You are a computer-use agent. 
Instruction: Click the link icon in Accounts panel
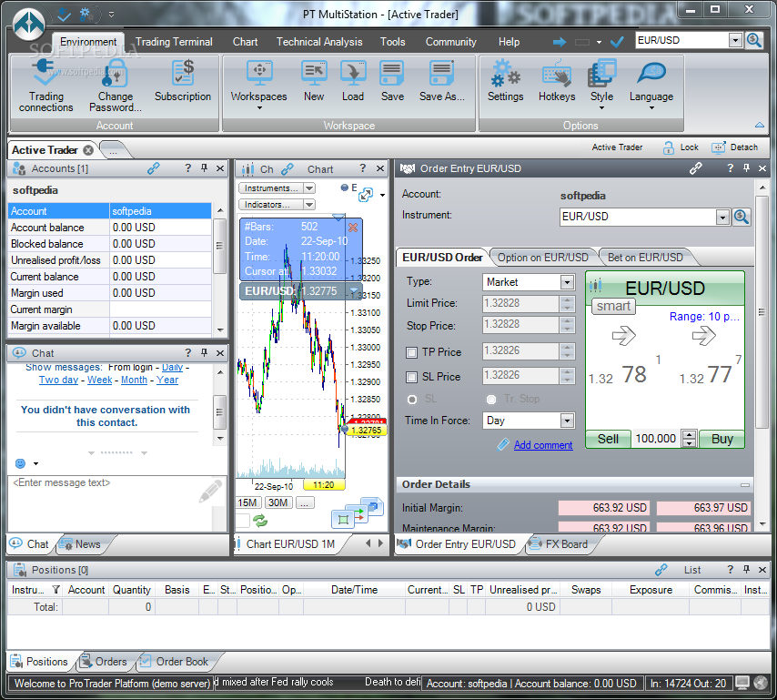[154, 168]
